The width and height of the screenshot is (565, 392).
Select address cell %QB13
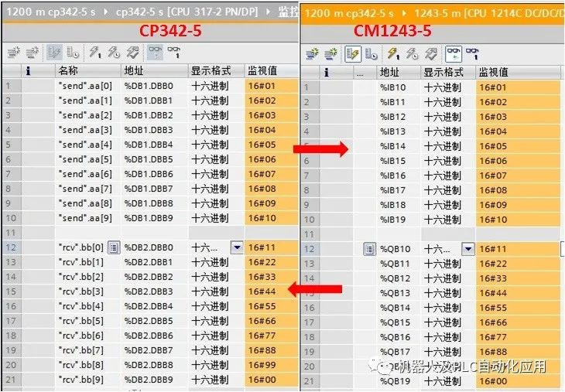(399, 293)
